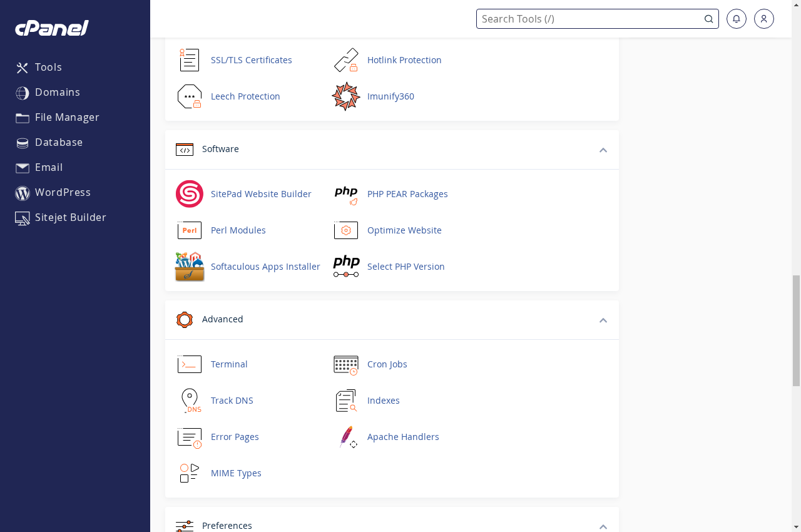Click the cPanel logo
The image size is (801, 532).
pyautogui.click(x=52, y=28)
